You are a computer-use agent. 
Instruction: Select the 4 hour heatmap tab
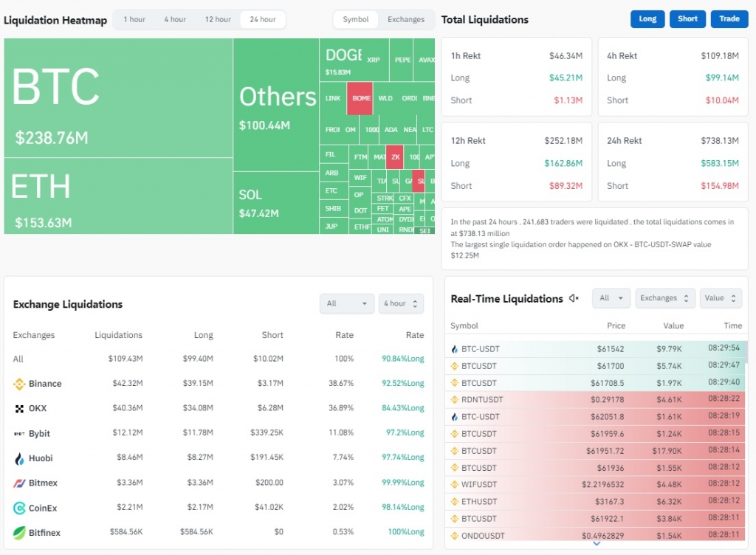point(175,19)
